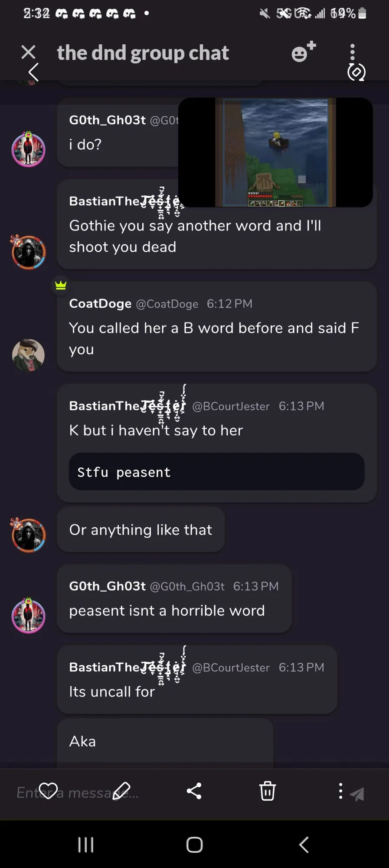Tap the X close icon in header

pos(28,52)
